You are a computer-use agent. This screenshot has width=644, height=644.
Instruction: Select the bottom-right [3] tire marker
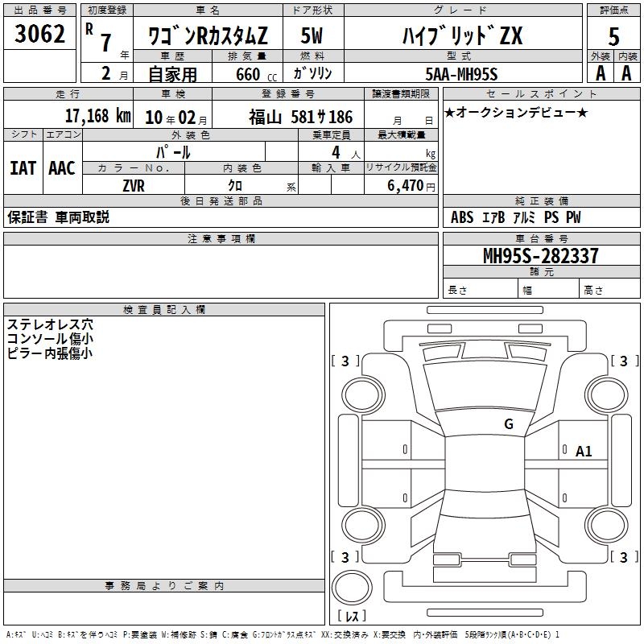624,557
